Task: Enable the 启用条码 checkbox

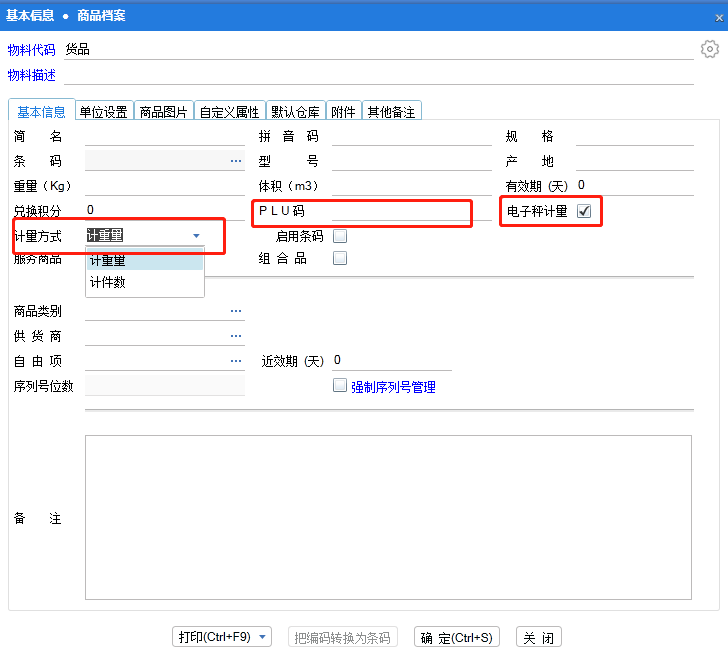Action: pyautogui.click(x=340, y=237)
